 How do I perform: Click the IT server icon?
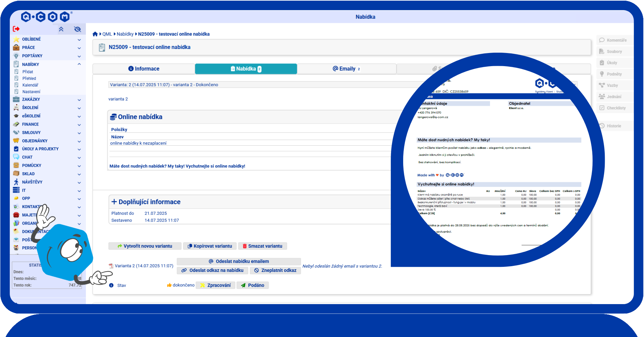16,190
